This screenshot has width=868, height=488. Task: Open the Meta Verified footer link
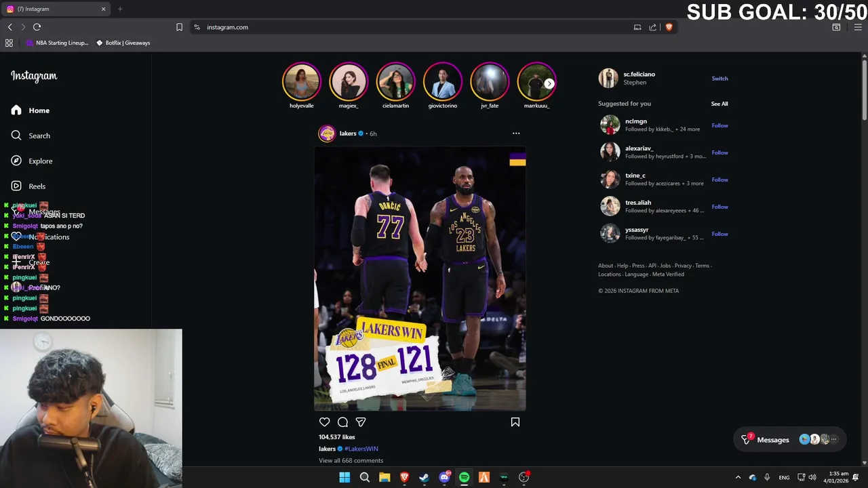tap(668, 274)
